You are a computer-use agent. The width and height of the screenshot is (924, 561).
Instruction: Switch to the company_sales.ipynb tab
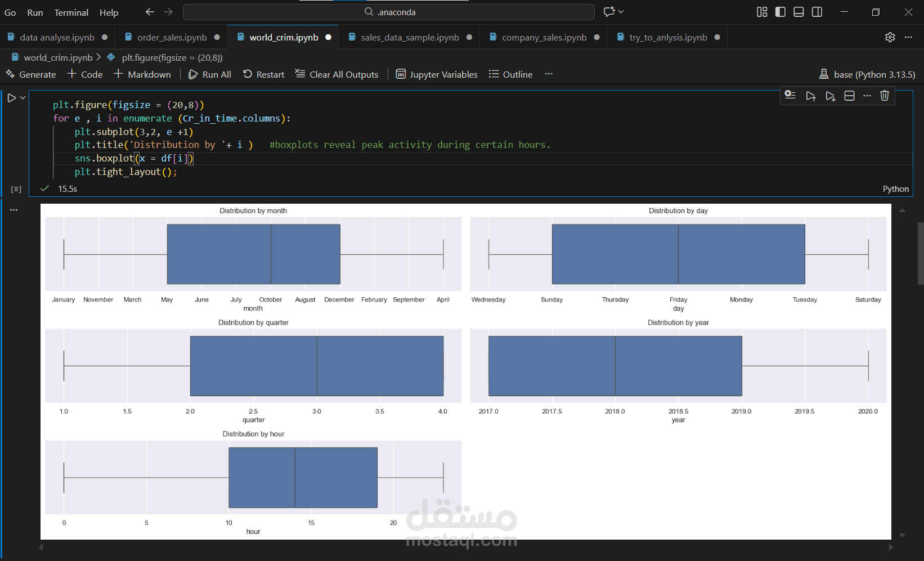pyautogui.click(x=544, y=37)
